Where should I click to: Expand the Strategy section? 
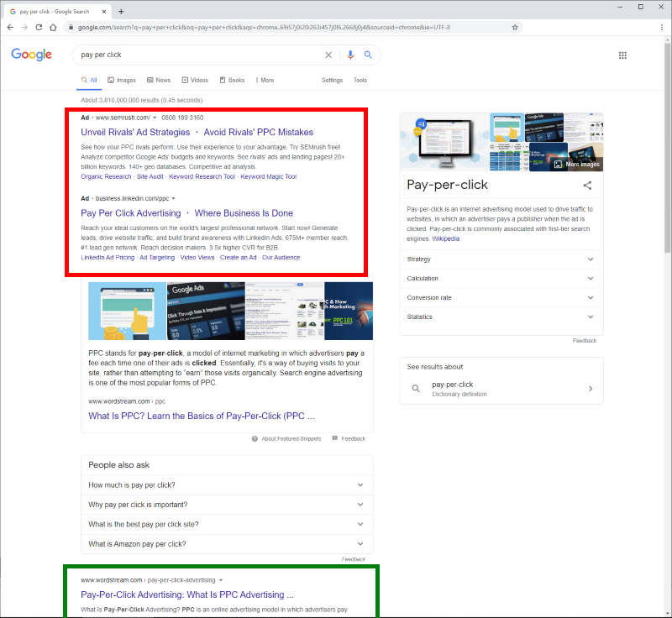[501, 259]
